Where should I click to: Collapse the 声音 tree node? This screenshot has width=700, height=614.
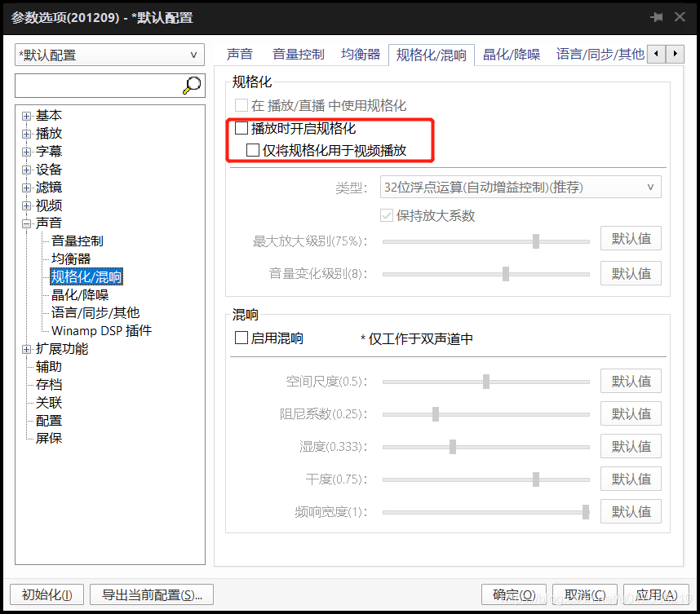click(27, 223)
